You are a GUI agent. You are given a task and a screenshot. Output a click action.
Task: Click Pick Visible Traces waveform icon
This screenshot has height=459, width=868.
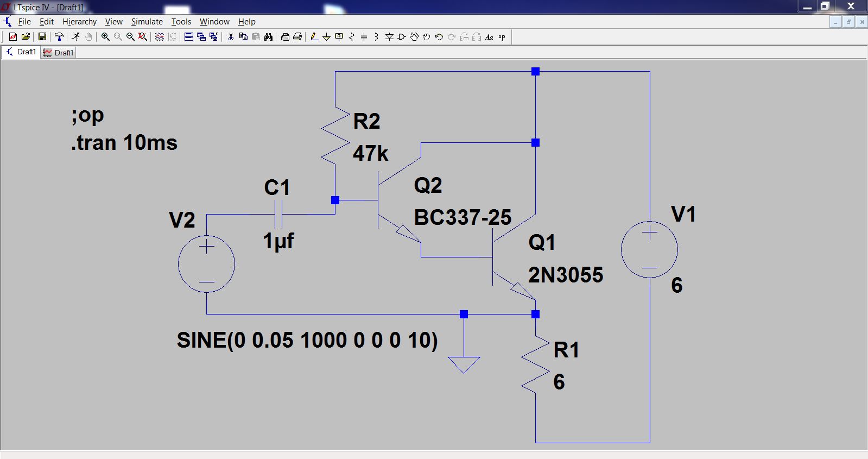coord(159,37)
